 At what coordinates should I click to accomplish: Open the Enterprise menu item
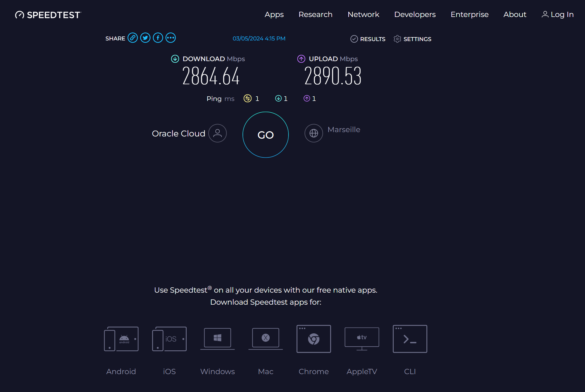click(x=470, y=14)
